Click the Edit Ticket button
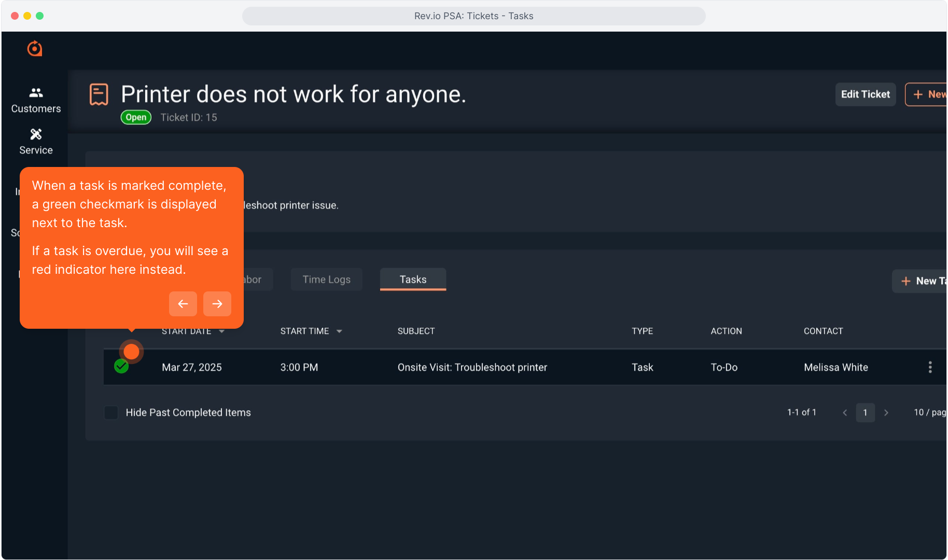The height and width of the screenshot is (560, 948). click(865, 94)
